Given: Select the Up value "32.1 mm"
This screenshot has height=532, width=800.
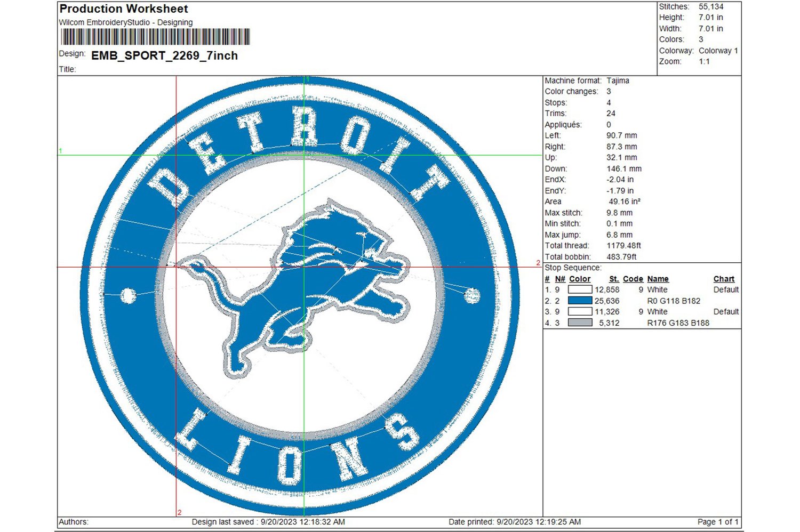Looking at the screenshot, I should click(622, 157).
